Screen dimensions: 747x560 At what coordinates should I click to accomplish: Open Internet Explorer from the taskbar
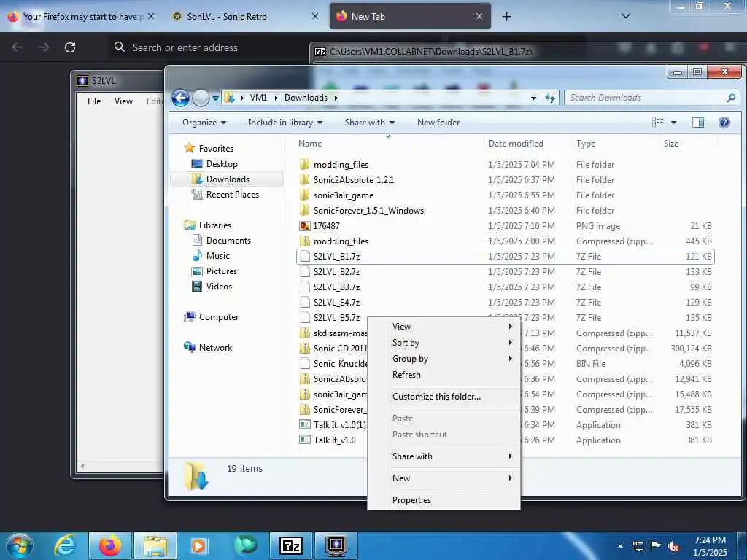pyautogui.click(x=65, y=545)
